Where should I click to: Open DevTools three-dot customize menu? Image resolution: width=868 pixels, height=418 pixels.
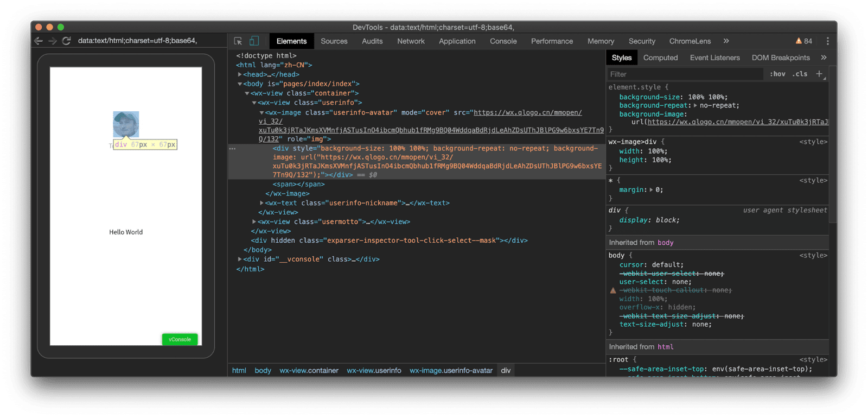827,41
